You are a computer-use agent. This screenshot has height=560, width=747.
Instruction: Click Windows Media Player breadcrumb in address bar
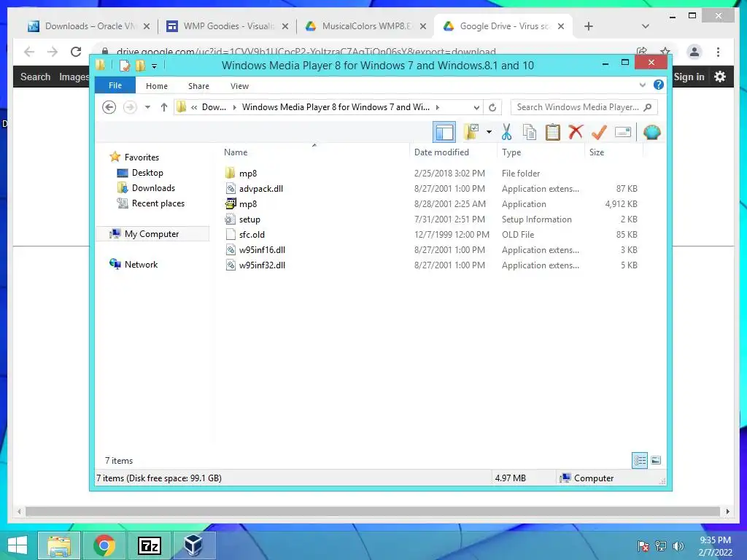click(336, 107)
